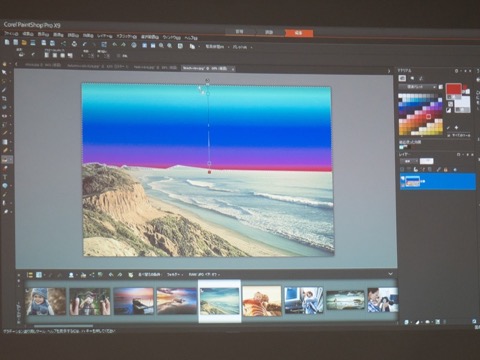Viewport: 480px width, 360px height.
Task: Click the white background material swatch
Action: [462, 102]
